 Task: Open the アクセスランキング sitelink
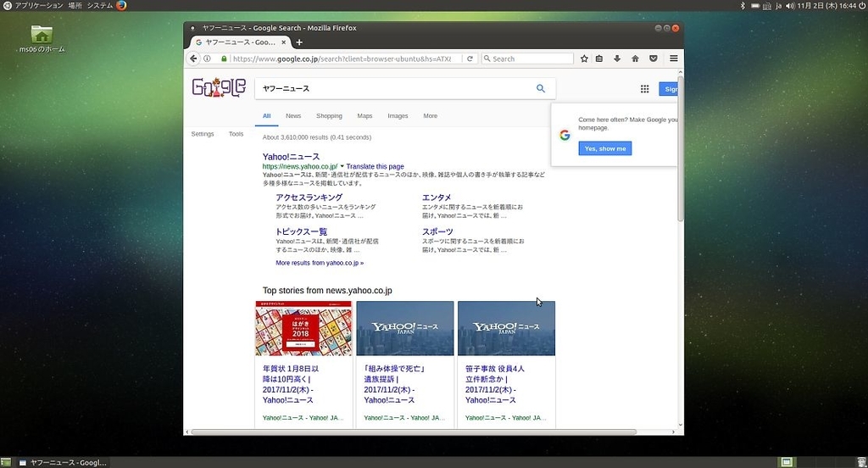309,198
